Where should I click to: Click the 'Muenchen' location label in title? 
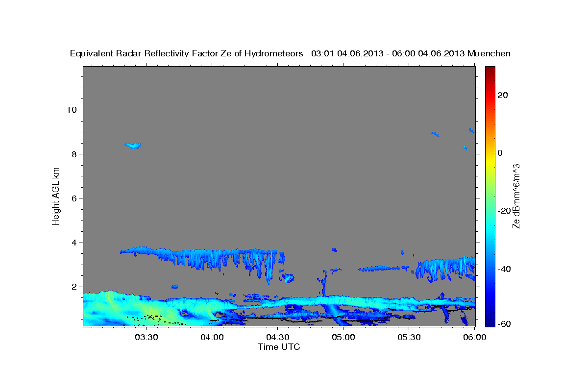tap(489, 53)
